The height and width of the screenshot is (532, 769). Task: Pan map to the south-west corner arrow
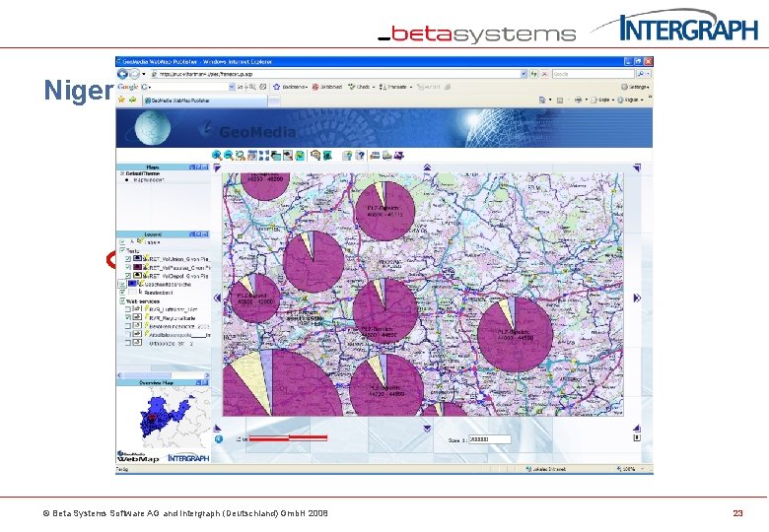tap(217, 429)
